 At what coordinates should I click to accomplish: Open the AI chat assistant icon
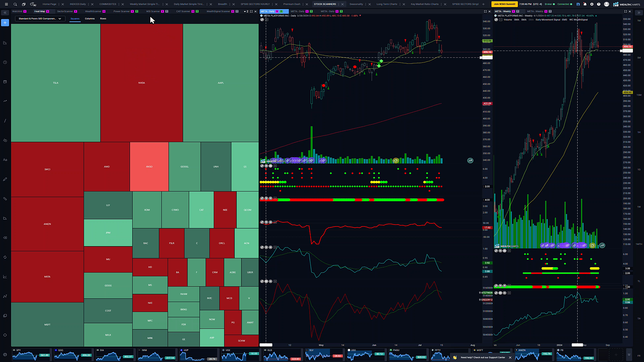[33, 4]
